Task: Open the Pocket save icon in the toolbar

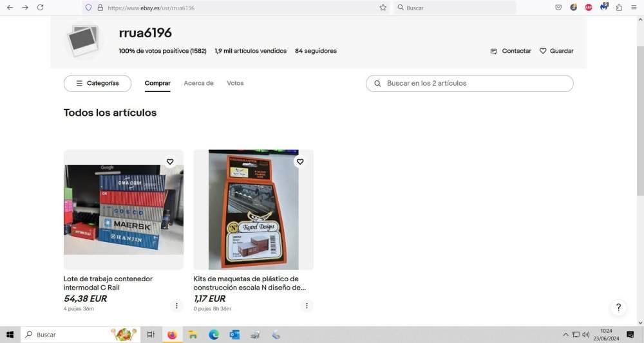Action: point(558,7)
